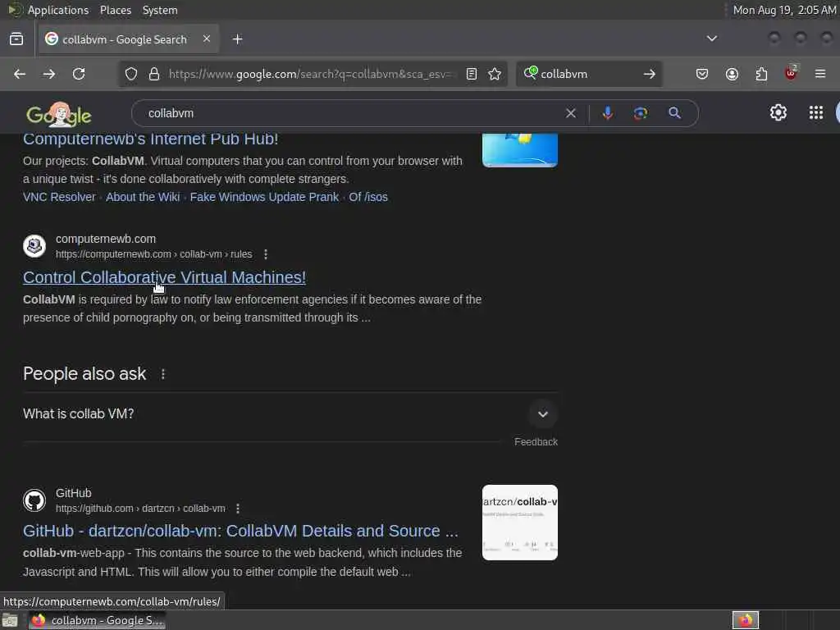The width and height of the screenshot is (840, 630).
Task: Open the Firefox account icon
Action: tap(732, 74)
